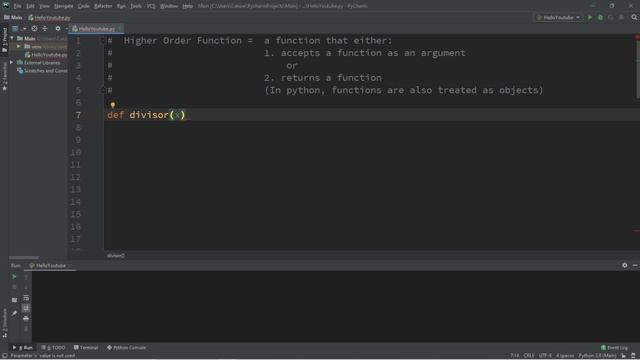This screenshot has height=360, width=640.
Task: Click Restore Layout icon in Run panel
Action: click(14, 300)
